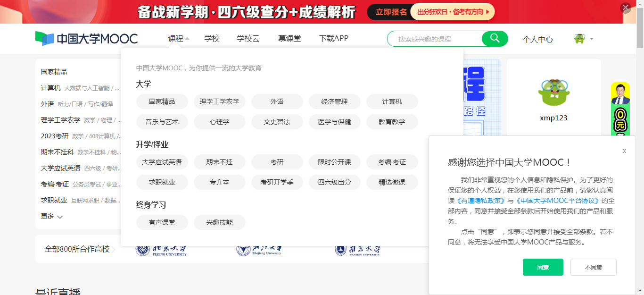The image size is (644, 295).
Task: Click 立即报名 in the top banner
Action: (x=391, y=12)
